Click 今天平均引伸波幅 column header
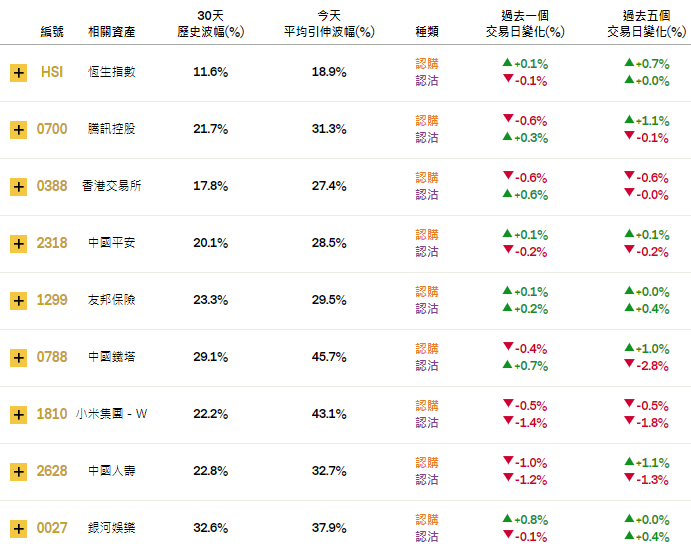The image size is (691, 553). point(329,24)
